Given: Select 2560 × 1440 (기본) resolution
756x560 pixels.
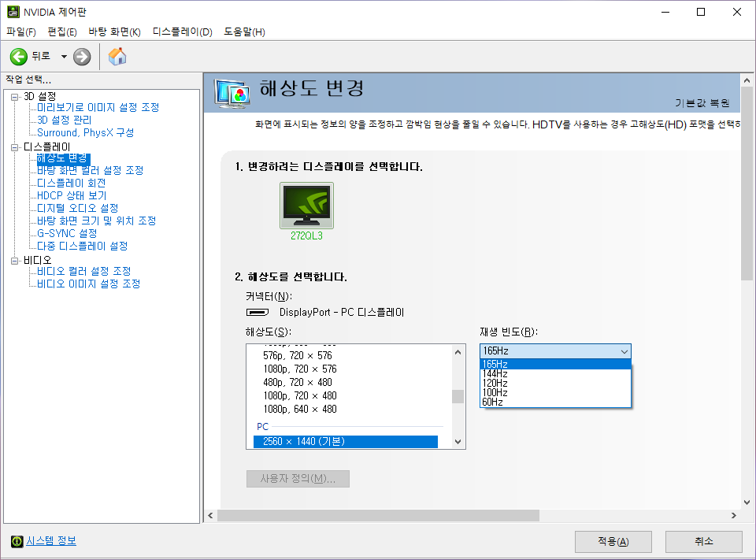Looking at the screenshot, I should pos(345,441).
